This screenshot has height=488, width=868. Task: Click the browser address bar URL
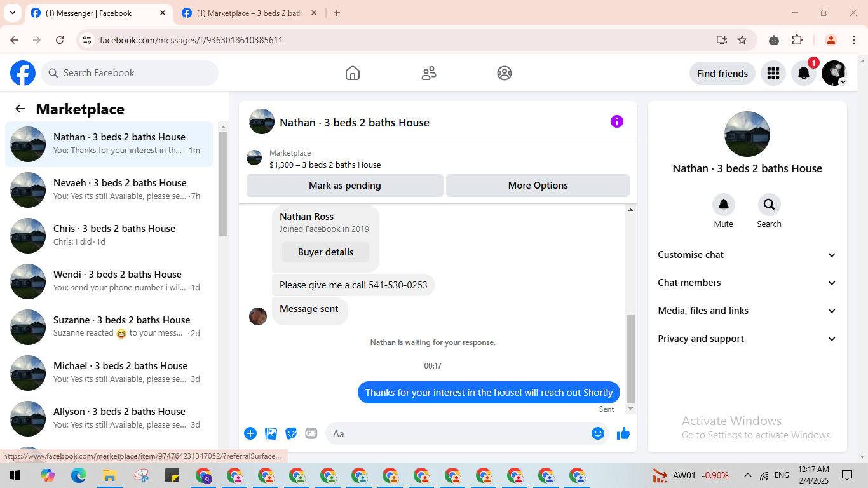pos(191,40)
